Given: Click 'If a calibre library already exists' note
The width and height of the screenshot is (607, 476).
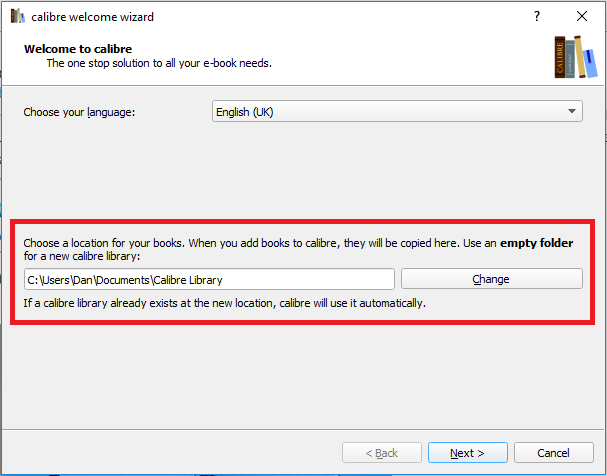Looking at the screenshot, I should (225, 303).
